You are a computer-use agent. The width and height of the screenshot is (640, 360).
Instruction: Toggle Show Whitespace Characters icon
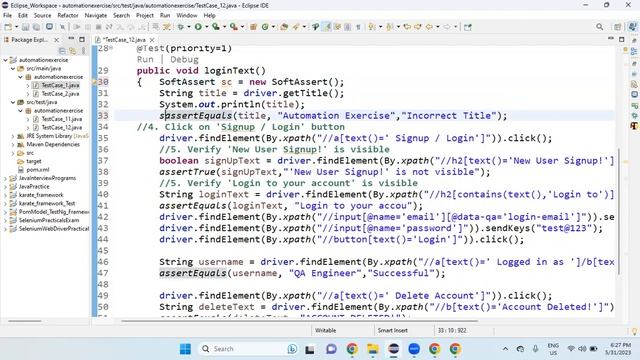[x=358, y=27]
